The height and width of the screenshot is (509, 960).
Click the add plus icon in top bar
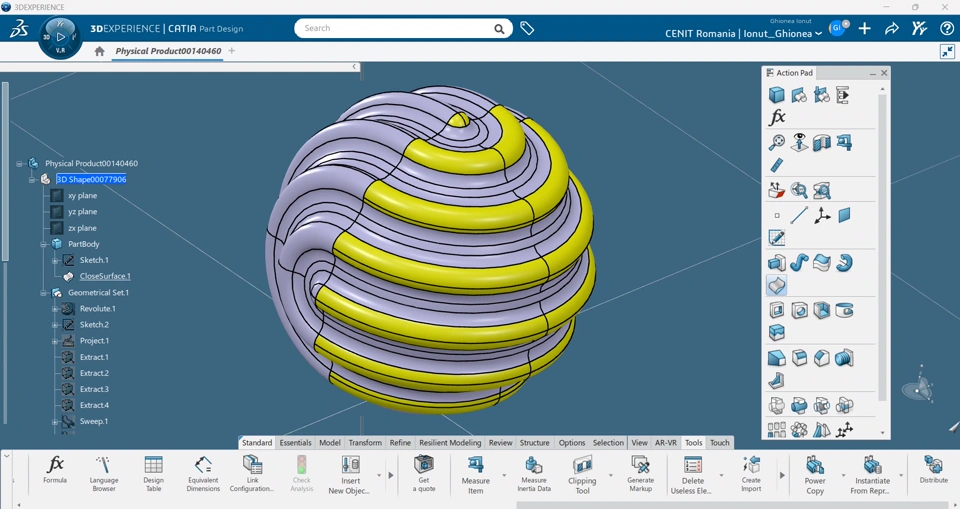[864, 28]
